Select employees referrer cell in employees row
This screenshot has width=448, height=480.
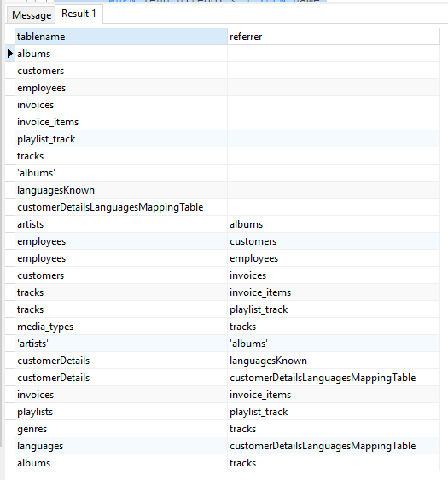[x=334, y=258]
